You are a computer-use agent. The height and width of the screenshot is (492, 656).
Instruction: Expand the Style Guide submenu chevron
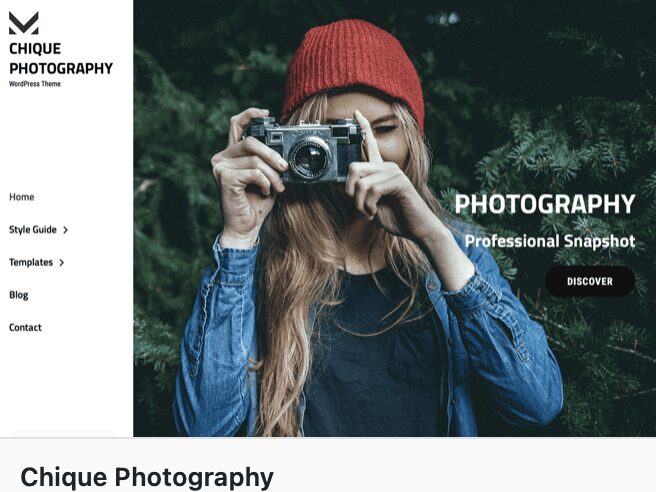click(x=65, y=230)
